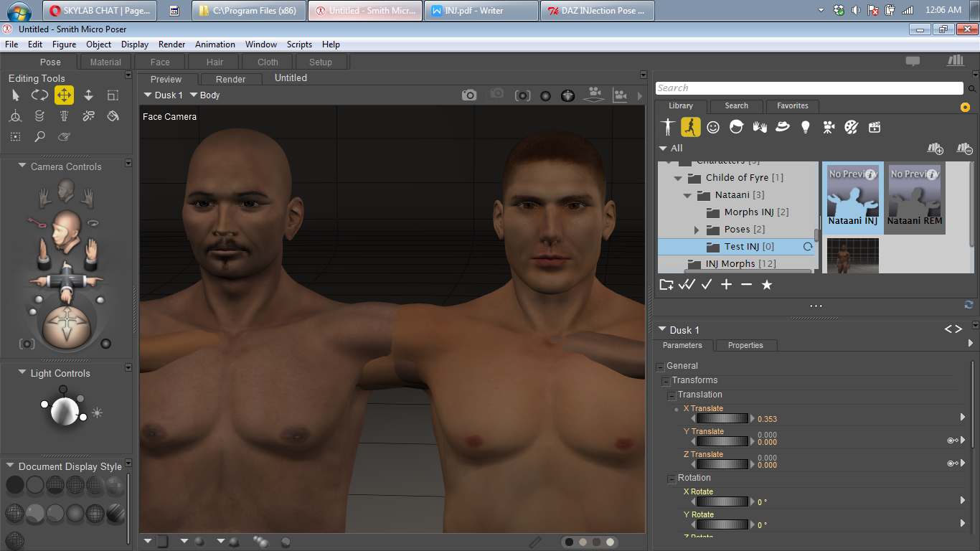
Task: Switch to the Properties tab
Action: (745, 346)
